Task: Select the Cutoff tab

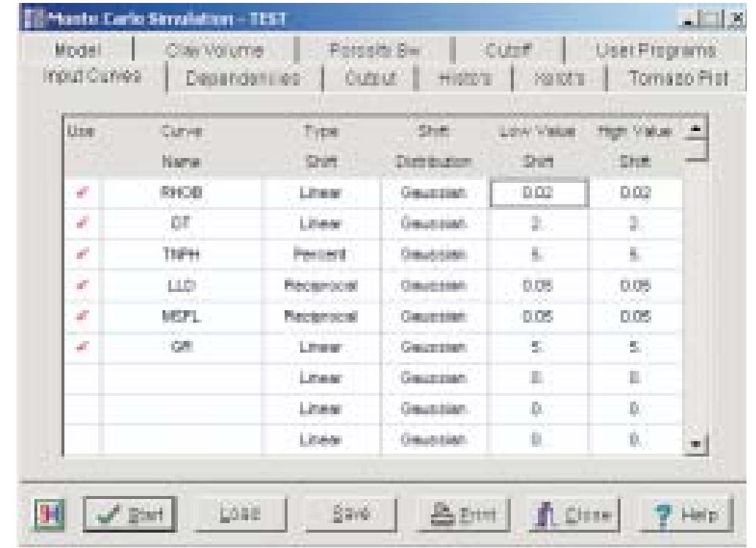Action: click(507, 50)
